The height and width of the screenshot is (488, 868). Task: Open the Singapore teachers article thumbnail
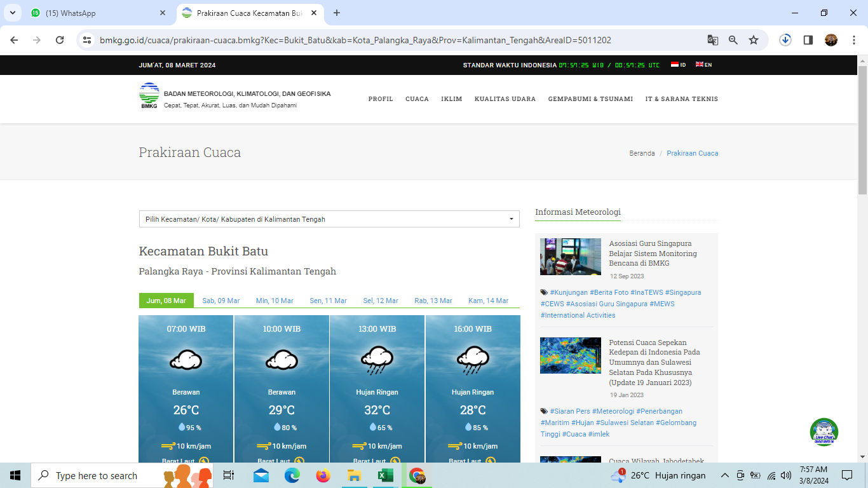tap(571, 257)
